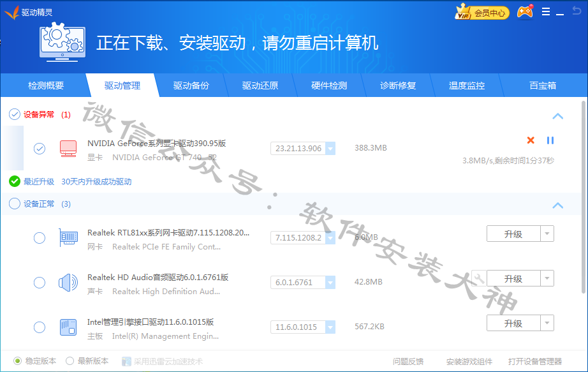Screen dimensions: 588x372
Task: Click the Realtek HD Audio音频驱动6.0.1.6761版 title
Action: 158,278
